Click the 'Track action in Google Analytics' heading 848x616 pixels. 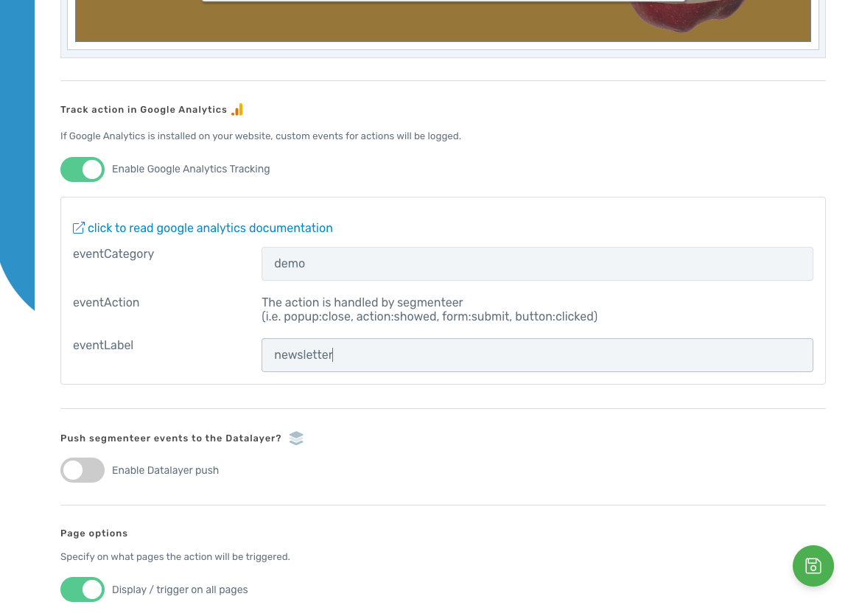coord(144,110)
